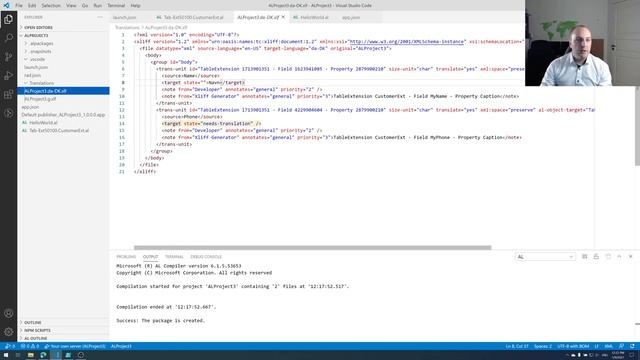Click the clear output icon in panel
The width and height of the screenshot is (640, 360).
click(584, 257)
